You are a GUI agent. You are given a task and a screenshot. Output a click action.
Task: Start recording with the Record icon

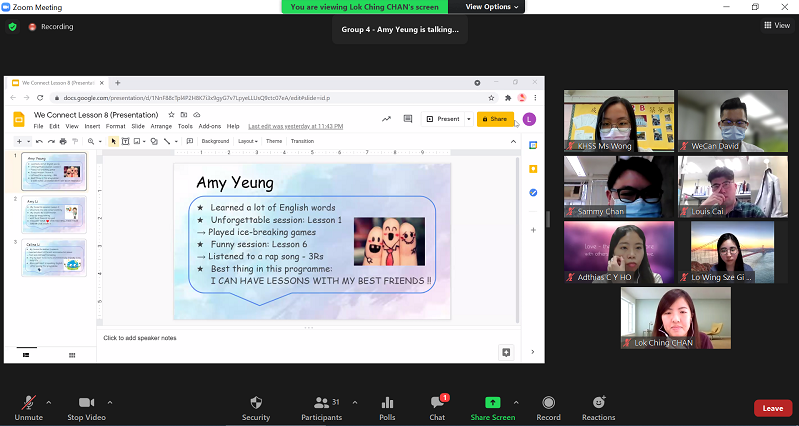coord(548,402)
